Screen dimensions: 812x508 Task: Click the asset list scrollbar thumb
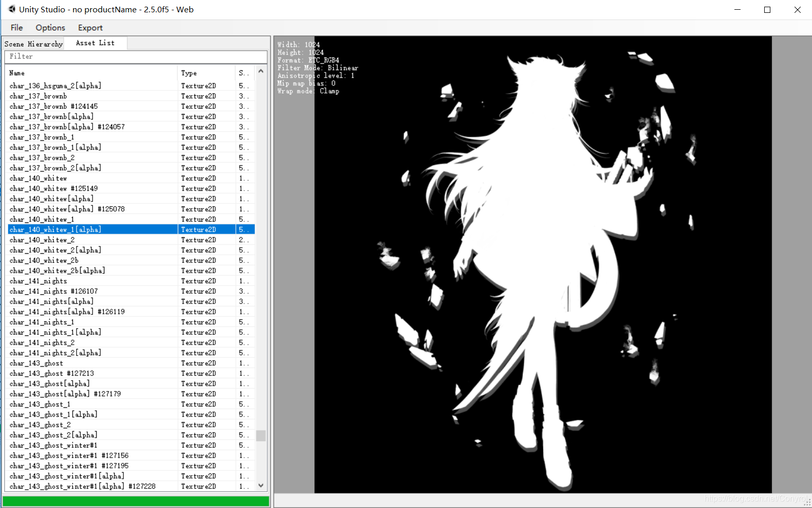coord(261,436)
